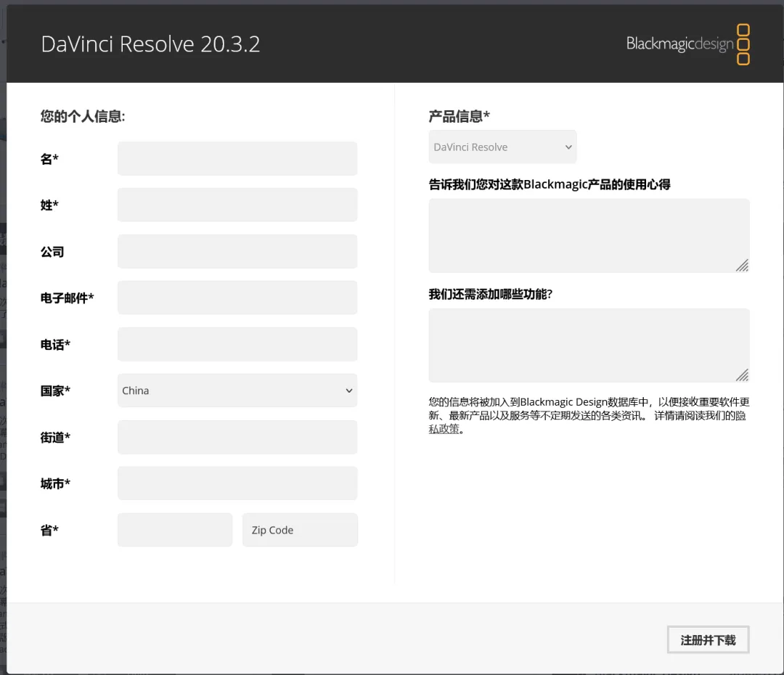
Task: Click the 城市 city input field
Action: 237,483
